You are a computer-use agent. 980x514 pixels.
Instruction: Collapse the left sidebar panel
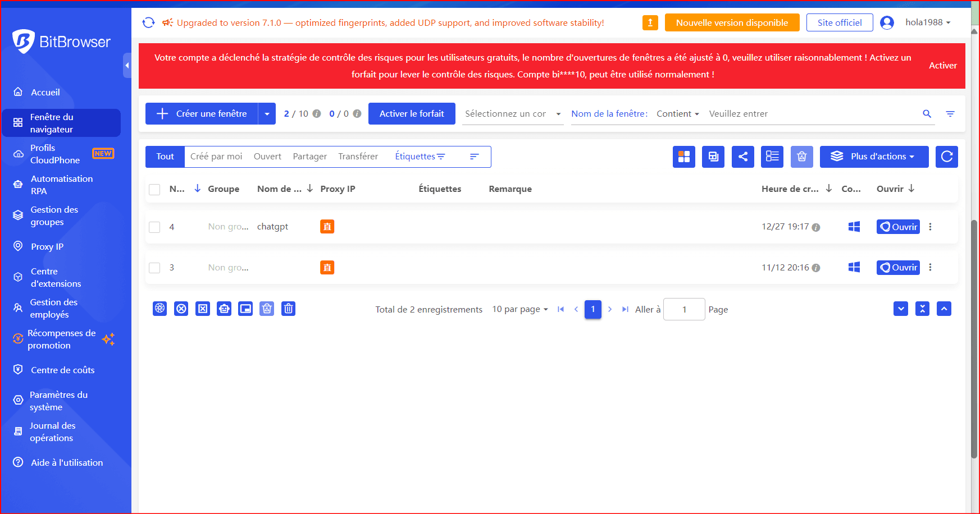point(127,66)
